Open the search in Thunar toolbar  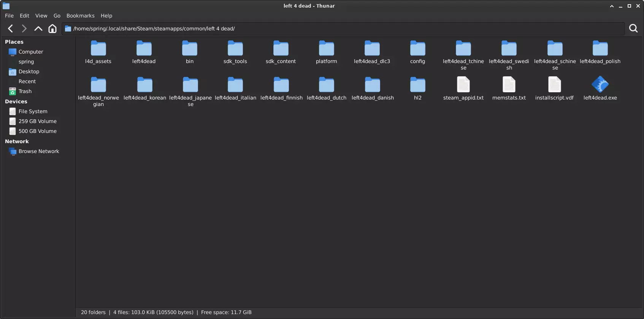point(633,28)
